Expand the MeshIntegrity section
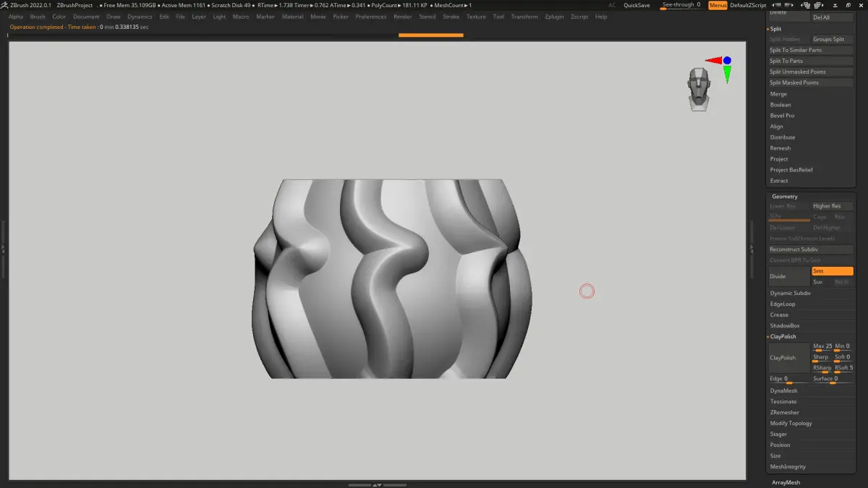The width and height of the screenshot is (868, 488). point(788,466)
